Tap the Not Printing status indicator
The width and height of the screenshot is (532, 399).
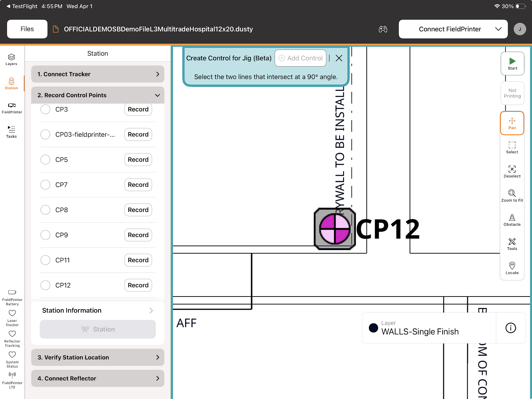pyautogui.click(x=512, y=93)
